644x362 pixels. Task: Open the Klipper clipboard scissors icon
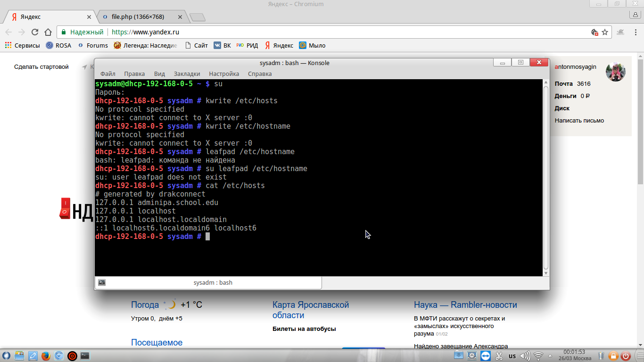pos(499,356)
